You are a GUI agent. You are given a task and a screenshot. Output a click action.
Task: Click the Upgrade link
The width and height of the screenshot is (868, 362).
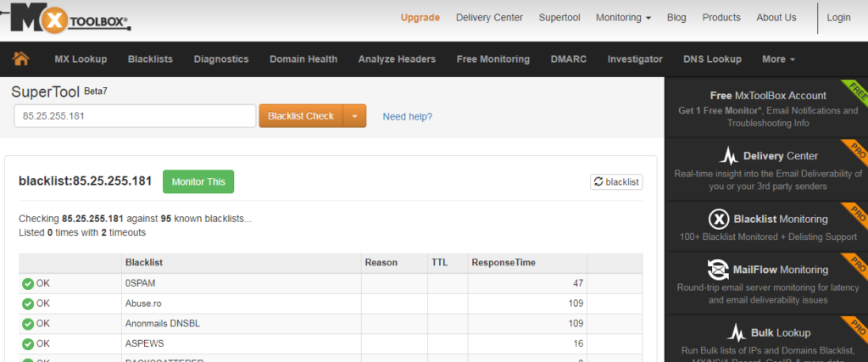420,18
